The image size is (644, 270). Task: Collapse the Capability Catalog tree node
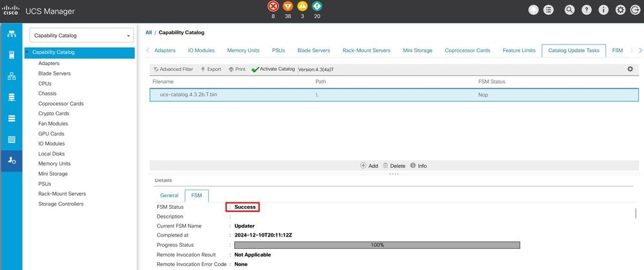pyautogui.click(x=28, y=52)
